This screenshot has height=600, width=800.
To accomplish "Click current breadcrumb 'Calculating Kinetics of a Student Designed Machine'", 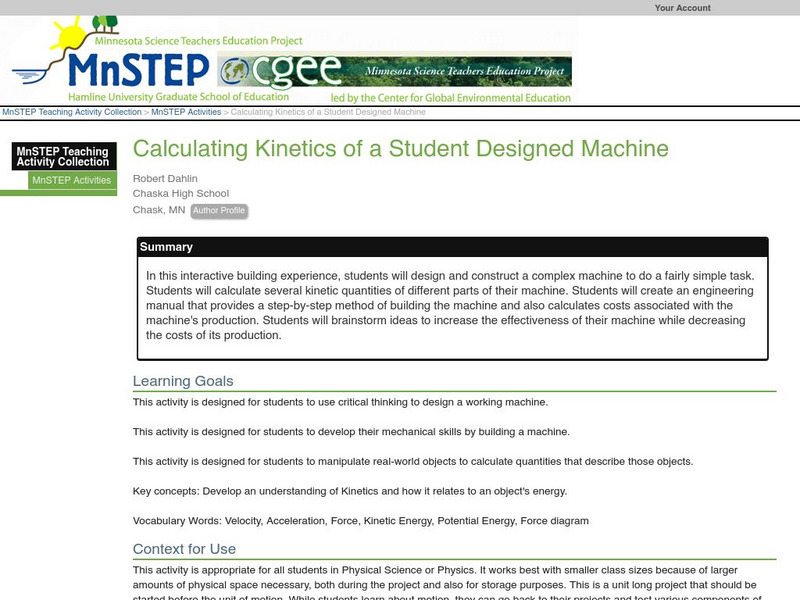I will 328,112.
